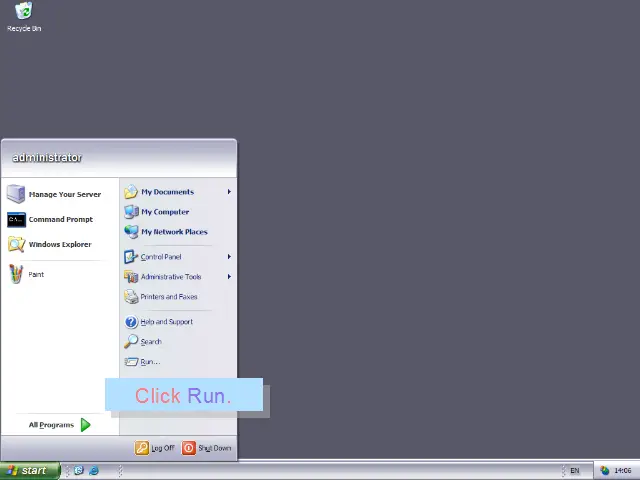
Task: Click Internet Explorer quick launch icon
Action: pos(94,470)
